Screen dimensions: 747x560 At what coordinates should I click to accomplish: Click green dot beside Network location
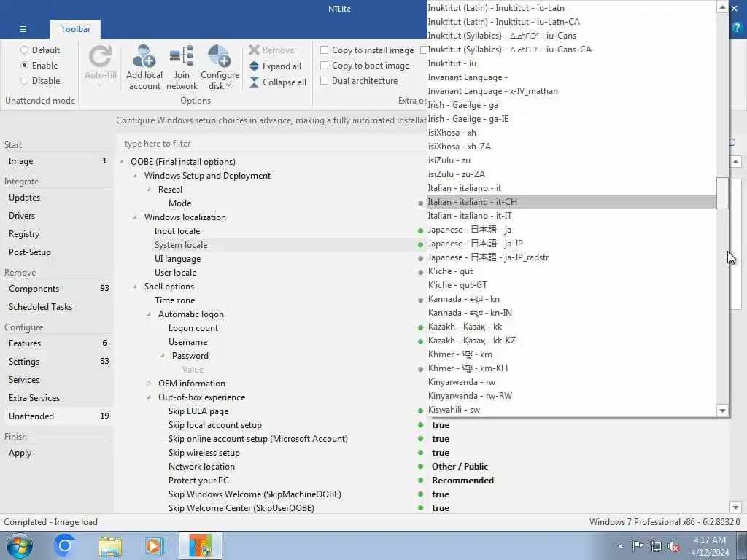coord(420,467)
